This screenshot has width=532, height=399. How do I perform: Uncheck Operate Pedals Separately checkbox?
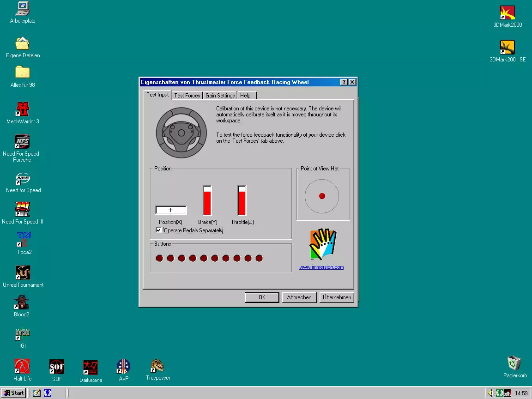coord(158,230)
